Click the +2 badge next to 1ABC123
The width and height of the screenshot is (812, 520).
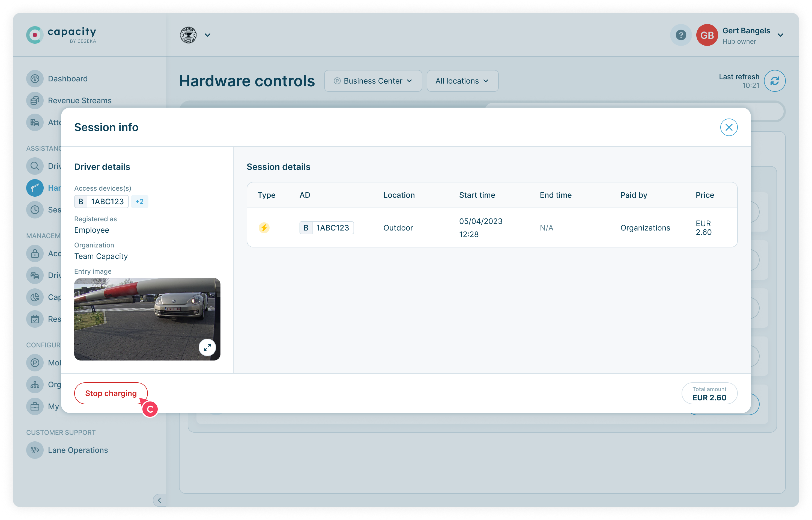pyautogui.click(x=139, y=201)
